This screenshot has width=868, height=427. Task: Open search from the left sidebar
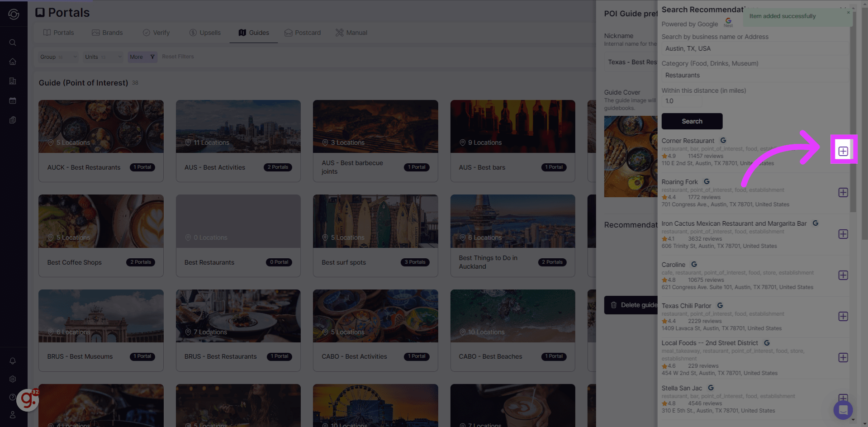(13, 43)
